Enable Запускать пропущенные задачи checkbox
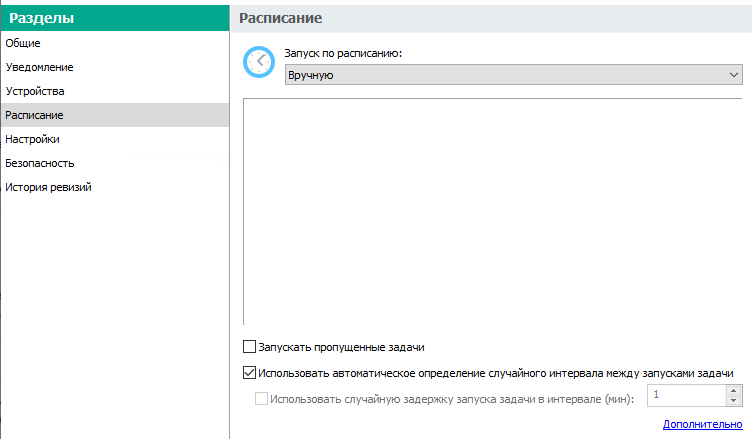 [249, 346]
